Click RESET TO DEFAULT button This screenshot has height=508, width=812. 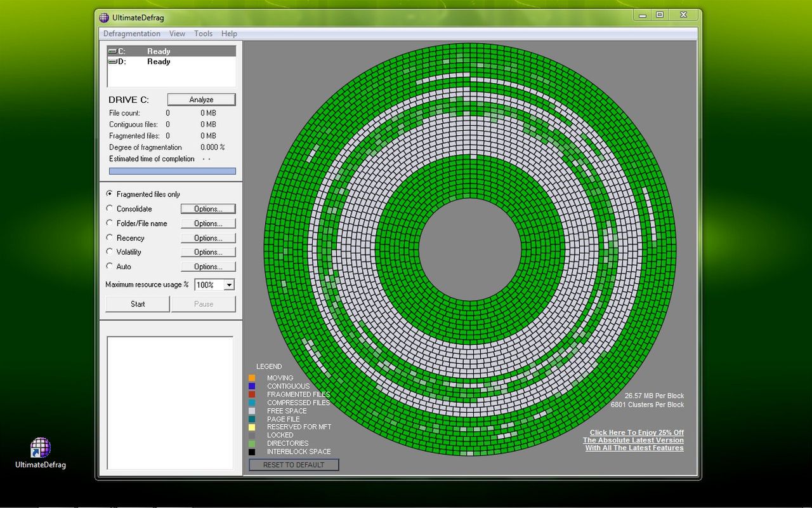tap(294, 465)
